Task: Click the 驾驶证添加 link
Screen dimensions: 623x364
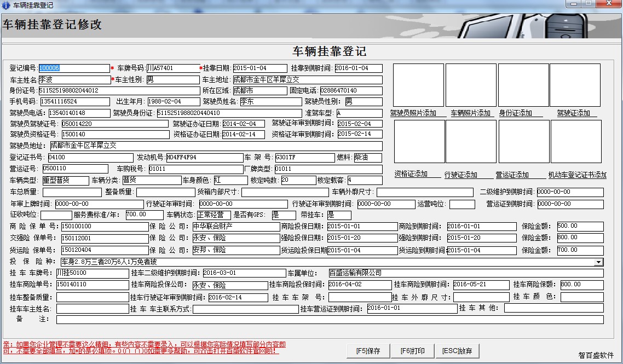Action: point(573,113)
